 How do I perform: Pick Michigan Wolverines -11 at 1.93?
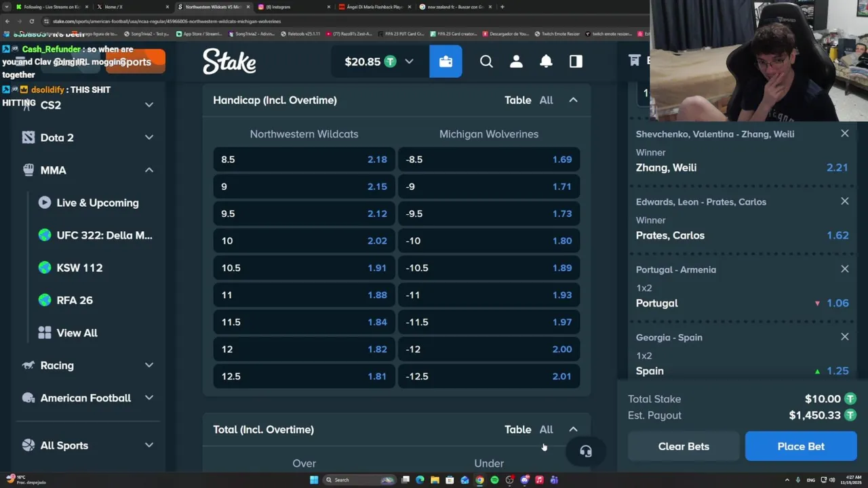coord(489,295)
